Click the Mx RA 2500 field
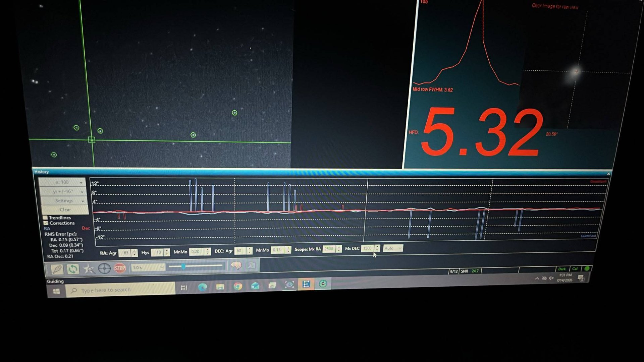Image resolution: width=644 pixels, height=362 pixels. (329, 249)
